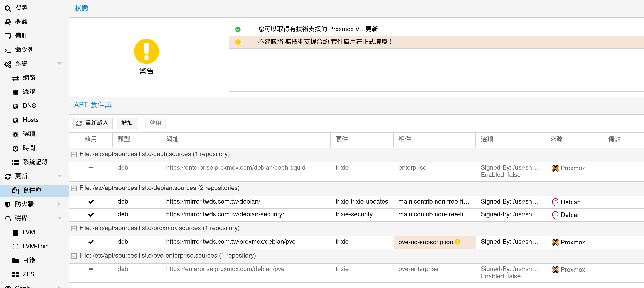Click the 目錄 folder icon

pyautogui.click(x=15, y=261)
